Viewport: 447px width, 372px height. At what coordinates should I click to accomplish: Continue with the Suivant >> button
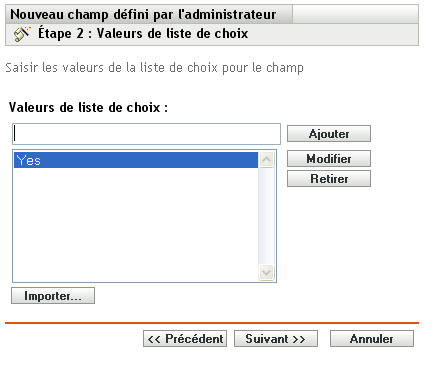coord(276,339)
